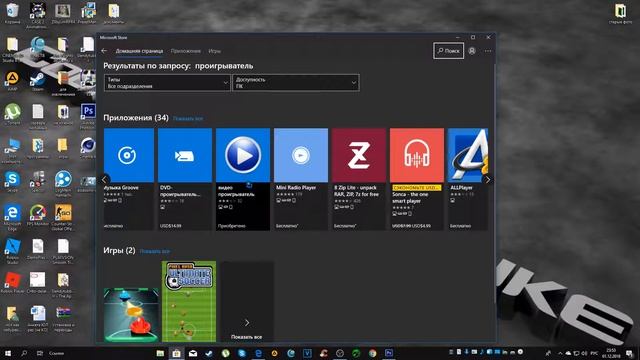The width and height of the screenshot is (640, 360).
Task: Show hidden tray icons chevron
Action: point(560,353)
